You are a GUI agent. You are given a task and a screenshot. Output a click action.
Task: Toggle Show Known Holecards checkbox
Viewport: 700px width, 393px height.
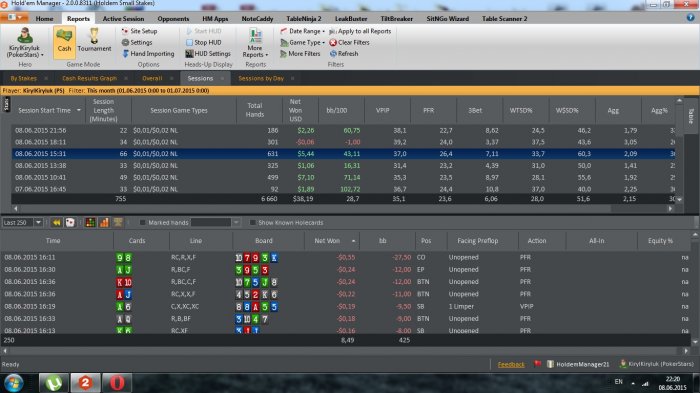[253, 222]
